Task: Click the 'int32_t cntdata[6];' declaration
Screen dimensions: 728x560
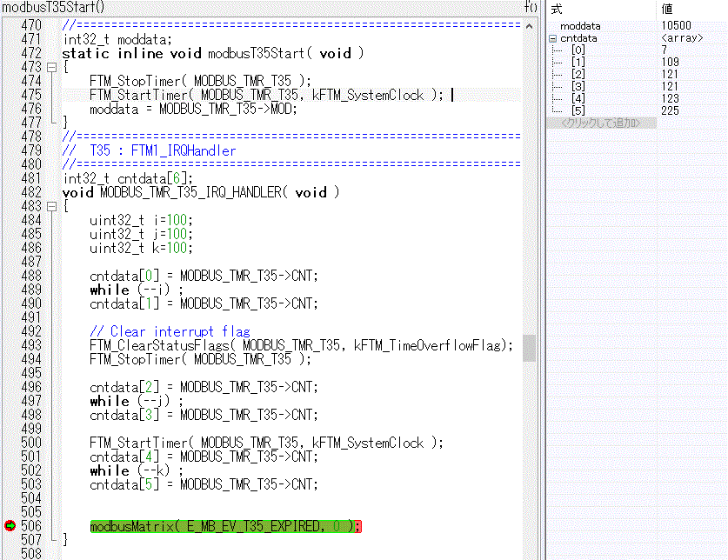Action: 128,178
